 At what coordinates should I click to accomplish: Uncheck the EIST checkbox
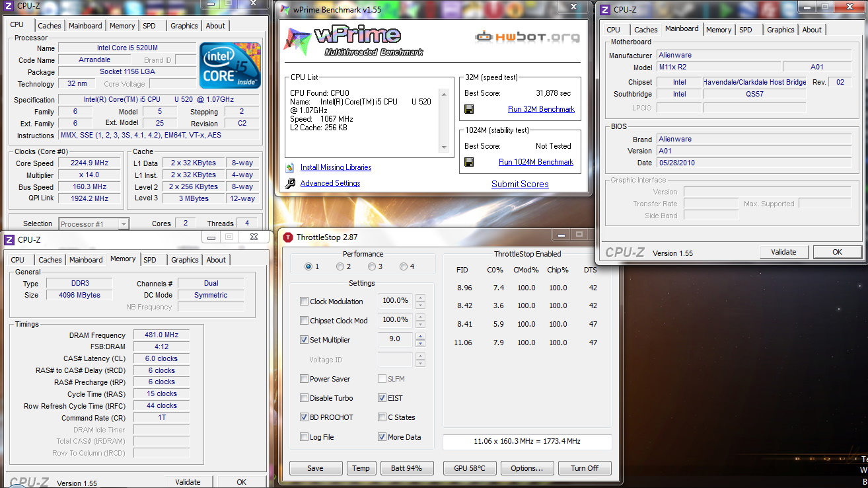(382, 398)
